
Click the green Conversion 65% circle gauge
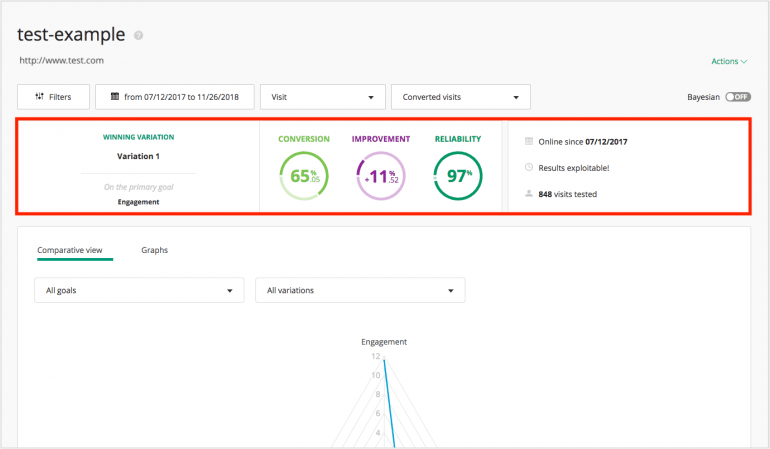pyautogui.click(x=303, y=177)
